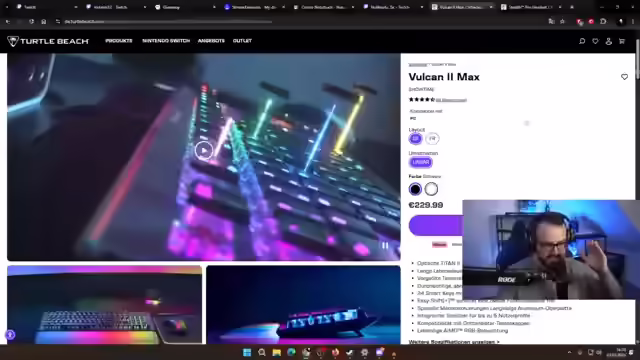
Task: Choose the white color swatch
Action: tap(431, 189)
